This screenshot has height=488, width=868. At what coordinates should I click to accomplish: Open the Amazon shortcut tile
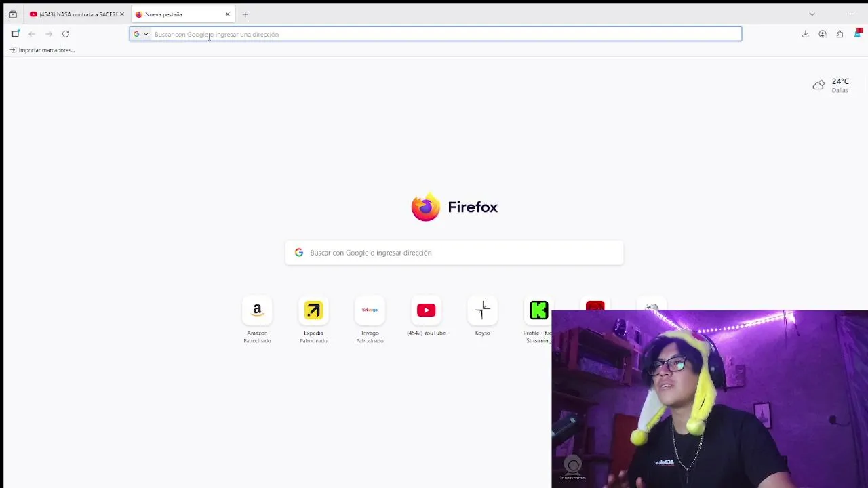tap(257, 310)
